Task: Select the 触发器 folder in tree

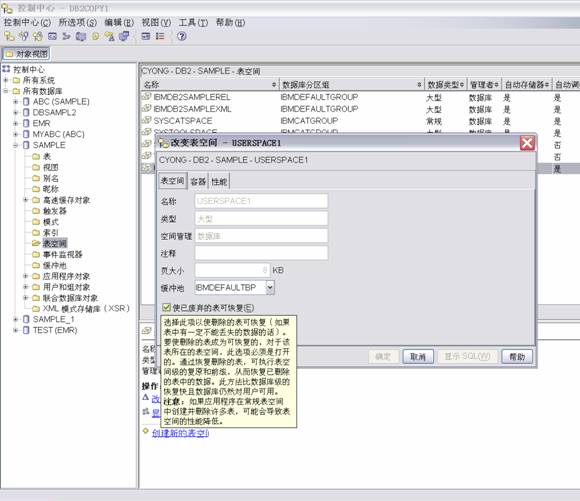Action: pos(50,211)
